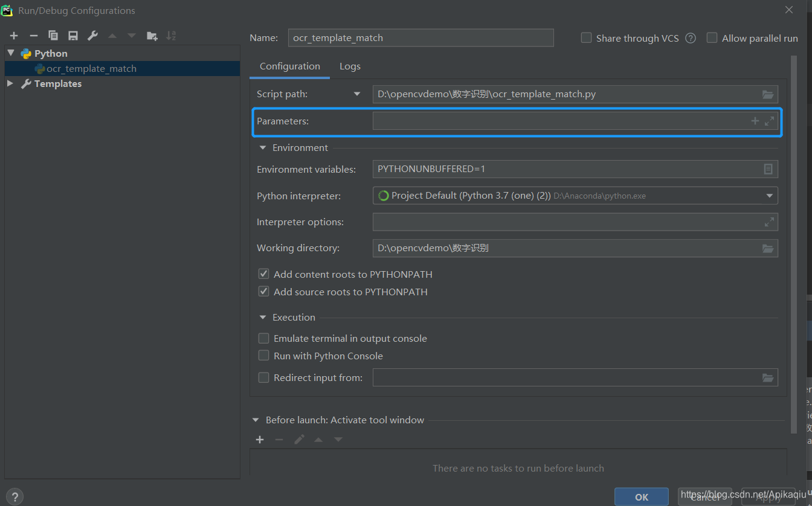Expand the Parameters field editor

click(769, 121)
